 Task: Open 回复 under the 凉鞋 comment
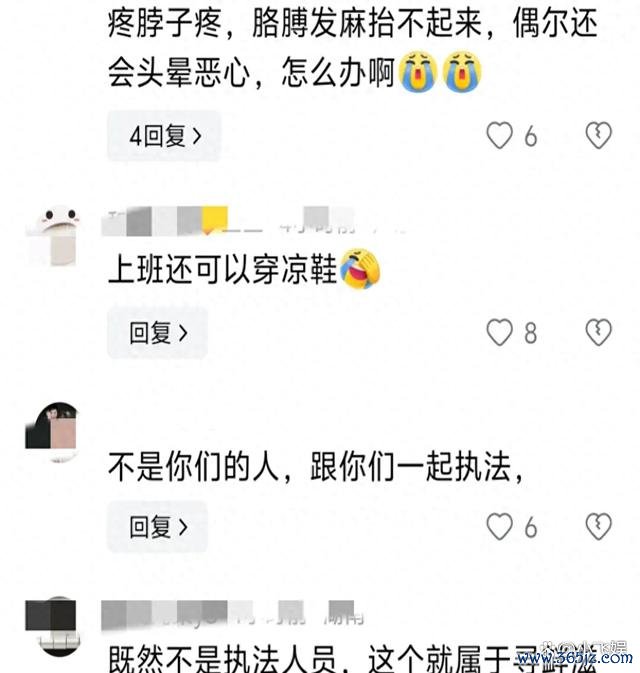[x=158, y=332]
